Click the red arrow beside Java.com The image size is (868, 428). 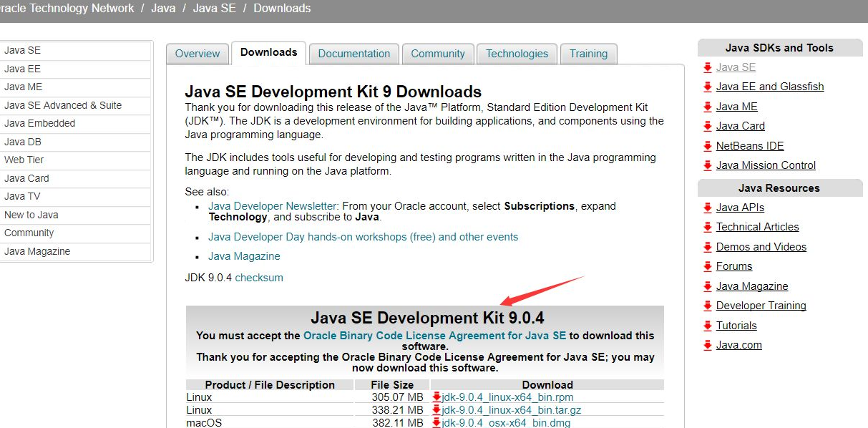tap(707, 345)
